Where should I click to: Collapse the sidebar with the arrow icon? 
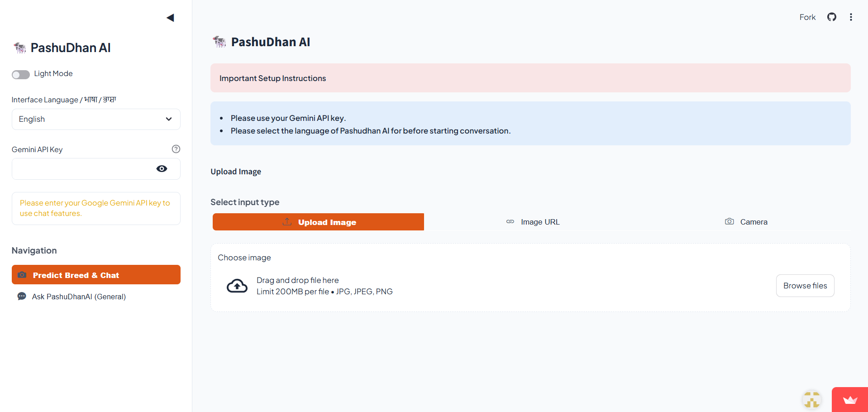[170, 18]
